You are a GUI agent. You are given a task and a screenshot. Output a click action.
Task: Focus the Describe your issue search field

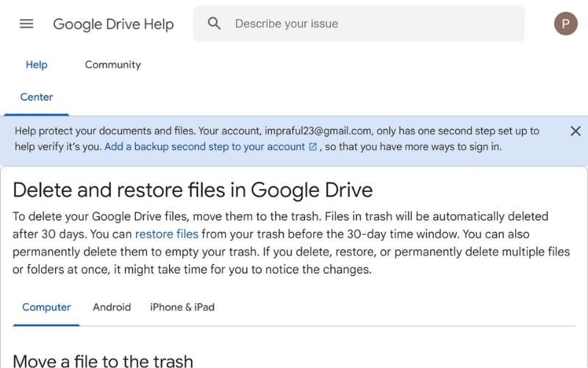tap(359, 24)
